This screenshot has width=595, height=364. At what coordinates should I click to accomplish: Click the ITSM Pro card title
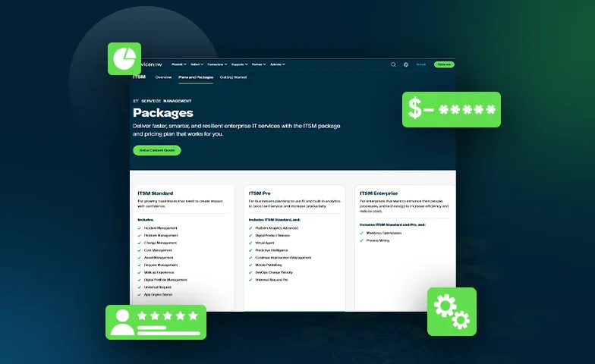(x=260, y=193)
